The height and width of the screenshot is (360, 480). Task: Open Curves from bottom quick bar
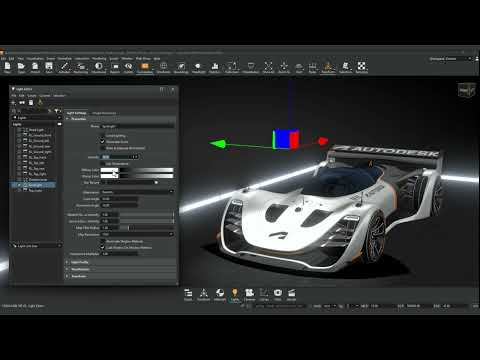coord(264,295)
